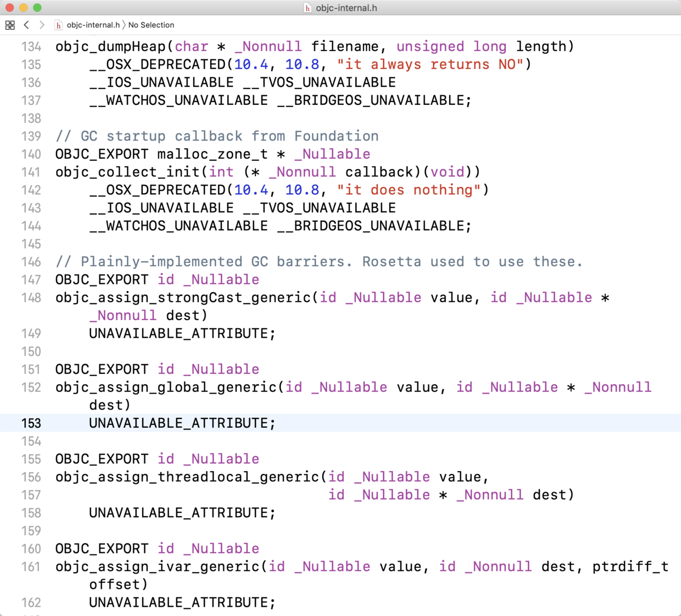The width and height of the screenshot is (681, 616).
Task: Click objc_assign_threadlocal_generic function name
Action: point(187,477)
